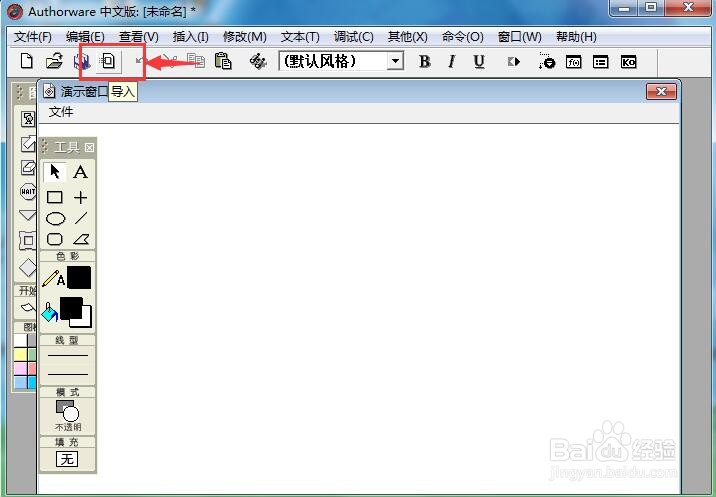Click the Motion icon in icon palette
The height and width of the screenshot is (497, 716).
(28, 143)
